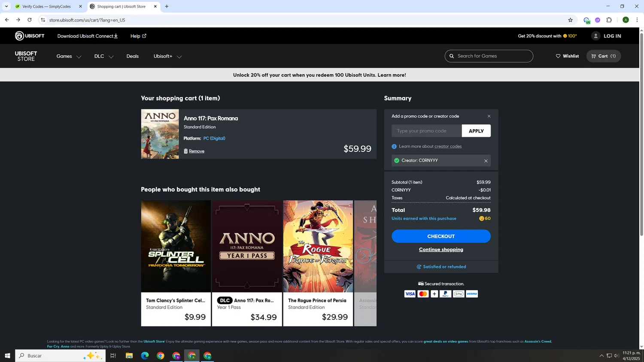
Task: Click the Download Ubisoft Connect link
Action: click(88, 36)
